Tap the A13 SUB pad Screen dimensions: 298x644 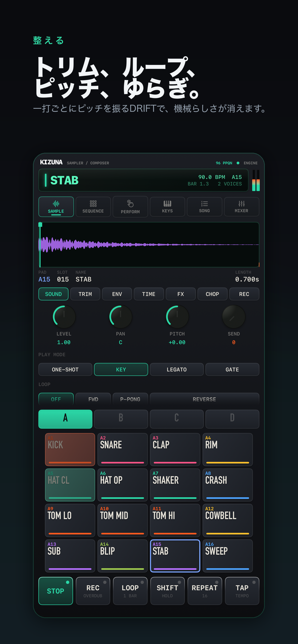pos(70,556)
